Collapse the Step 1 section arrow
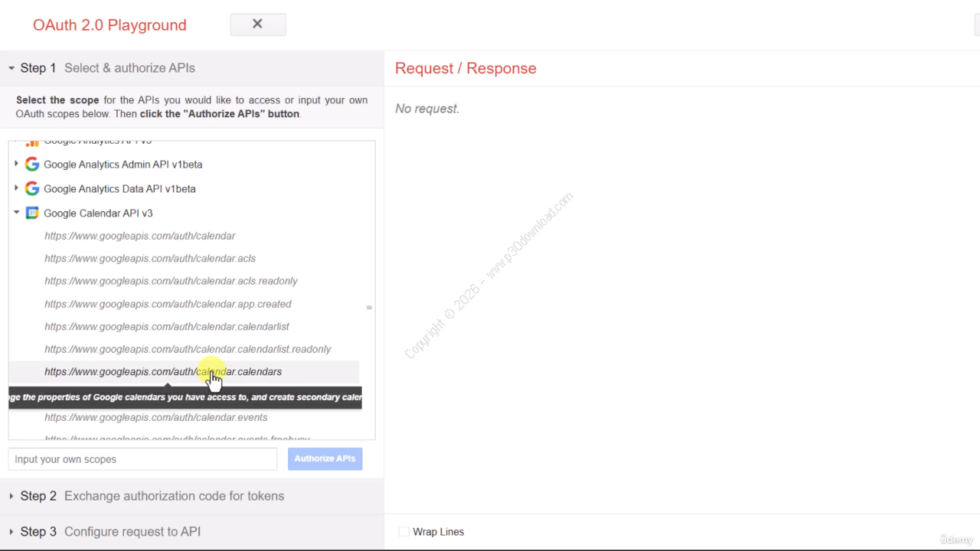This screenshot has width=980, height=551. click(11, 68)
